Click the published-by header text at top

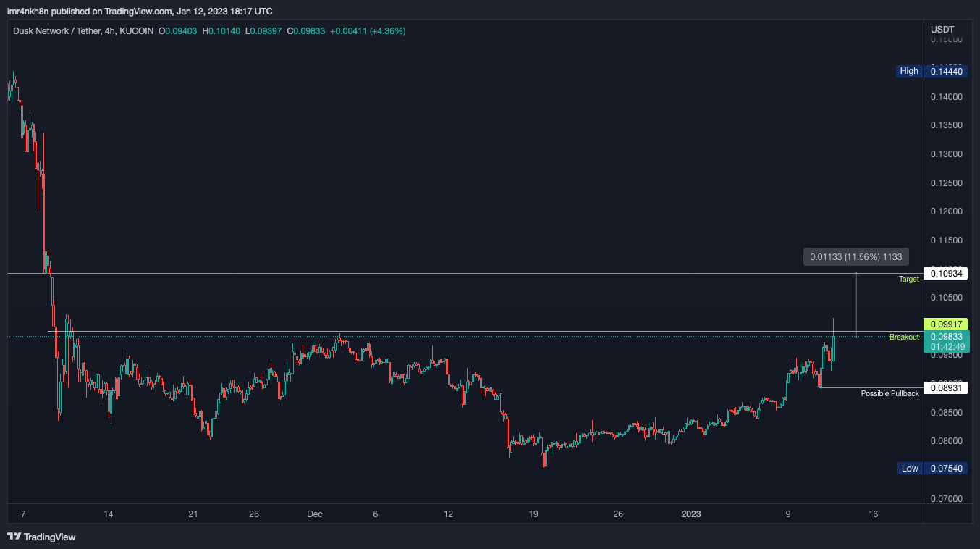click(140, 11)
